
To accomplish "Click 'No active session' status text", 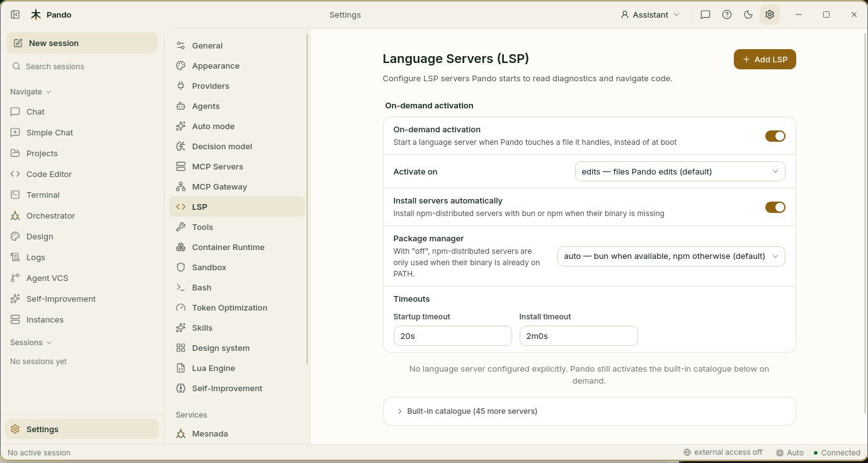I will point(39,452).
